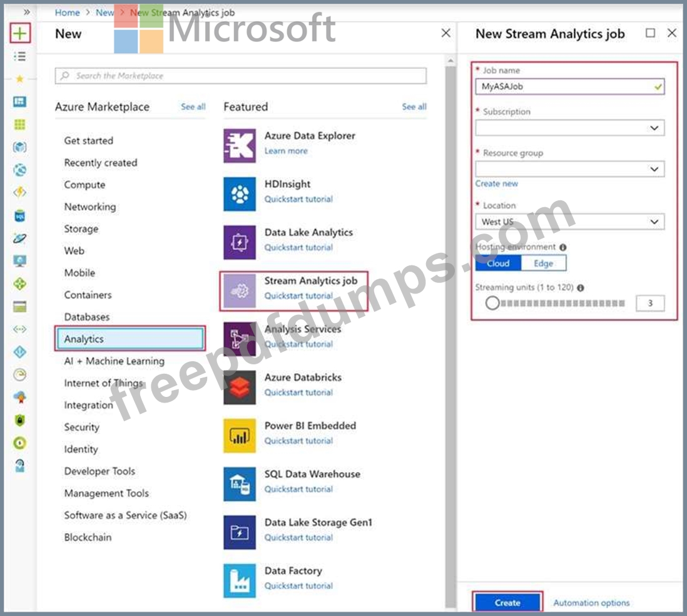Open the Dashboard icon in the sidebar
This screenshot has height=616, width=687.
point(20,101)
